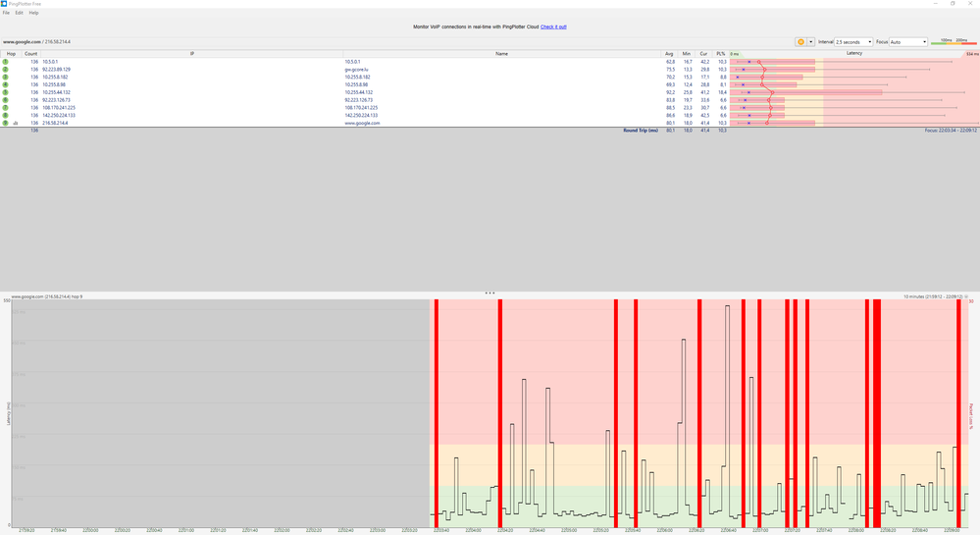Click the 18,4 packet loss value for hop 5
This screenshot has width=980, height=535.
click(x=723, y=92)
